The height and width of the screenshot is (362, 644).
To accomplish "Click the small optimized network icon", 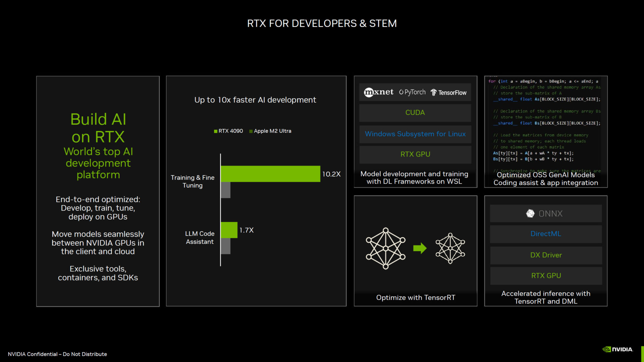I will (x=450, y=248).
